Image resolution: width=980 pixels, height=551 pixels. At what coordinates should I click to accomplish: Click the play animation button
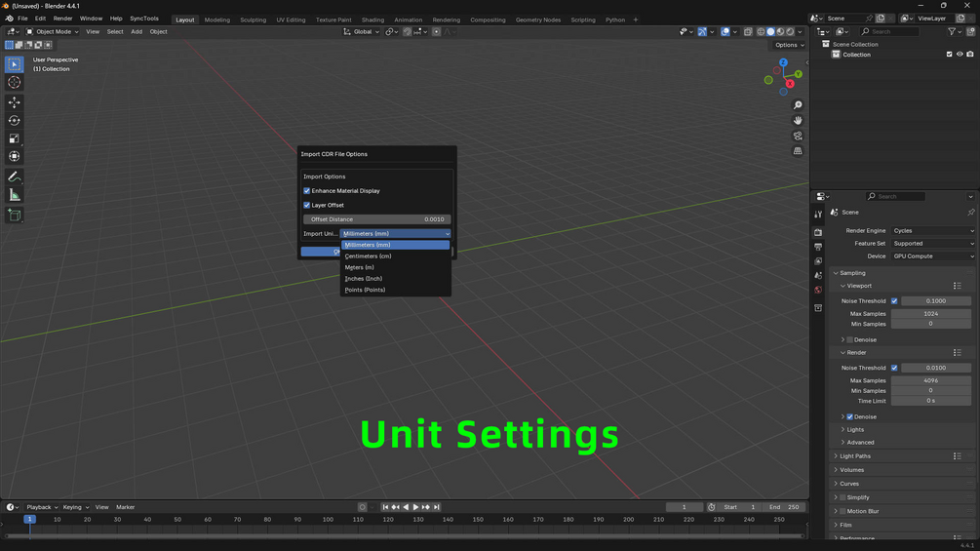[415, 507]
